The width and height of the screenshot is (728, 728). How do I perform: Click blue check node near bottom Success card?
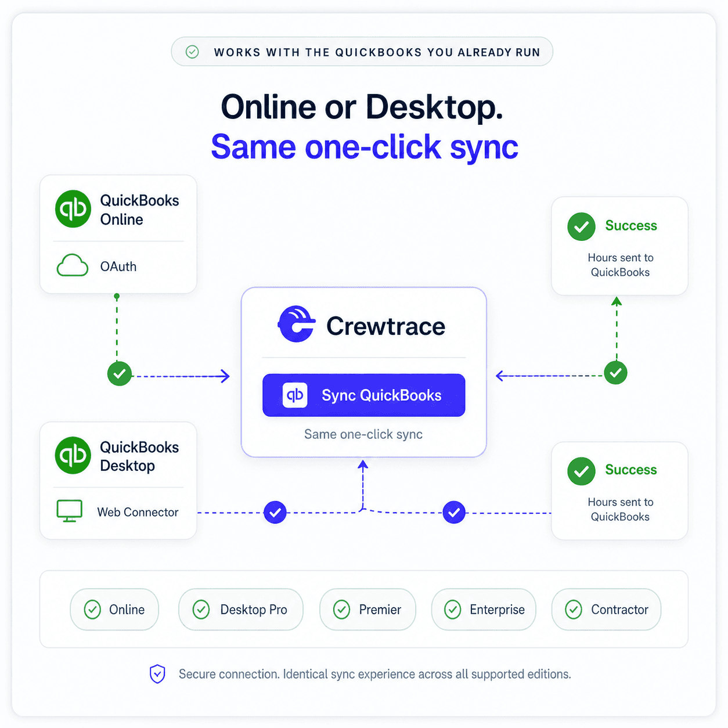(x=454, y=513)
